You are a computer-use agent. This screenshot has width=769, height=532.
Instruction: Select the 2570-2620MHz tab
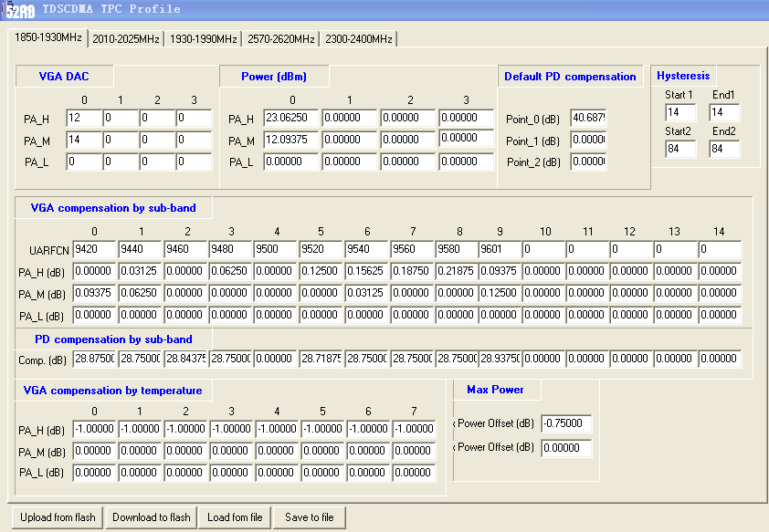(x=281, y=39)
